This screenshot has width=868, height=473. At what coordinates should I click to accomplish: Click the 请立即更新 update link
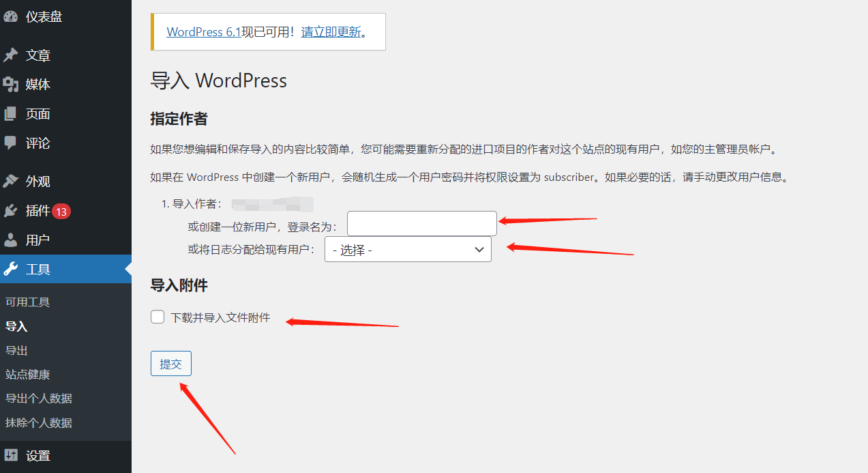331,32
